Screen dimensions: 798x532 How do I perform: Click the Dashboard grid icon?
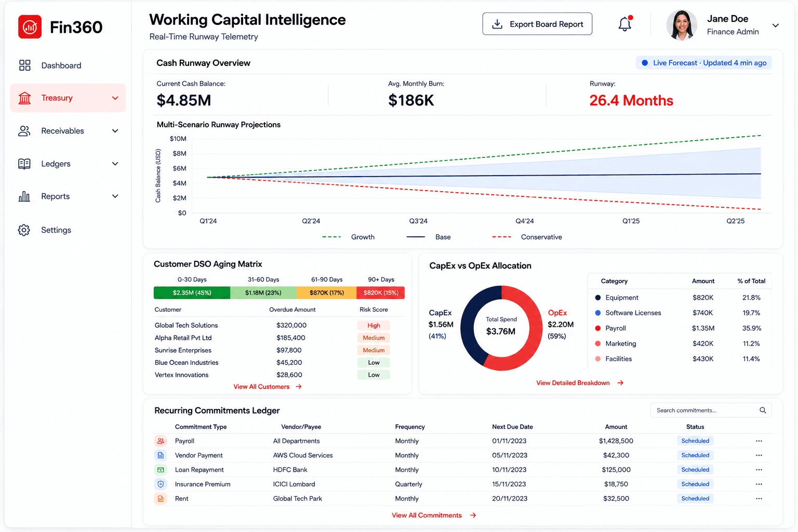tap(24, 65)
